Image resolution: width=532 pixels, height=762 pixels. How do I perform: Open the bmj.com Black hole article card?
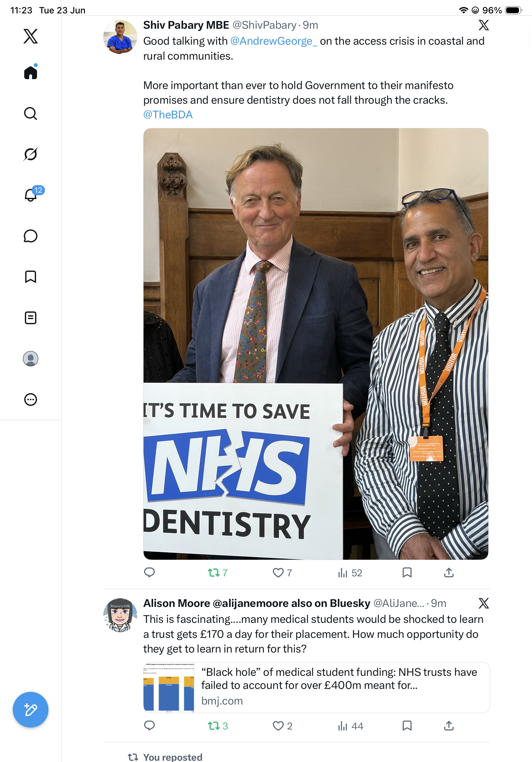click(316, 688)
